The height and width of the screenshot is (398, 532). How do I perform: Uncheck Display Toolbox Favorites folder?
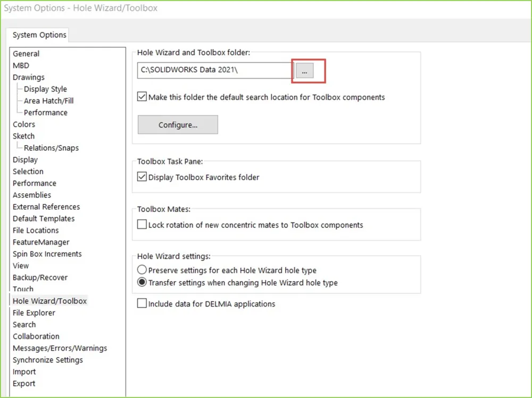(x=142, y=177)
